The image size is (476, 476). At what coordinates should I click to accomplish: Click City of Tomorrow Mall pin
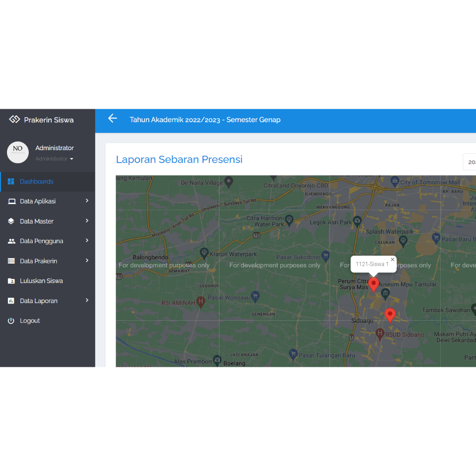point(395,182)
